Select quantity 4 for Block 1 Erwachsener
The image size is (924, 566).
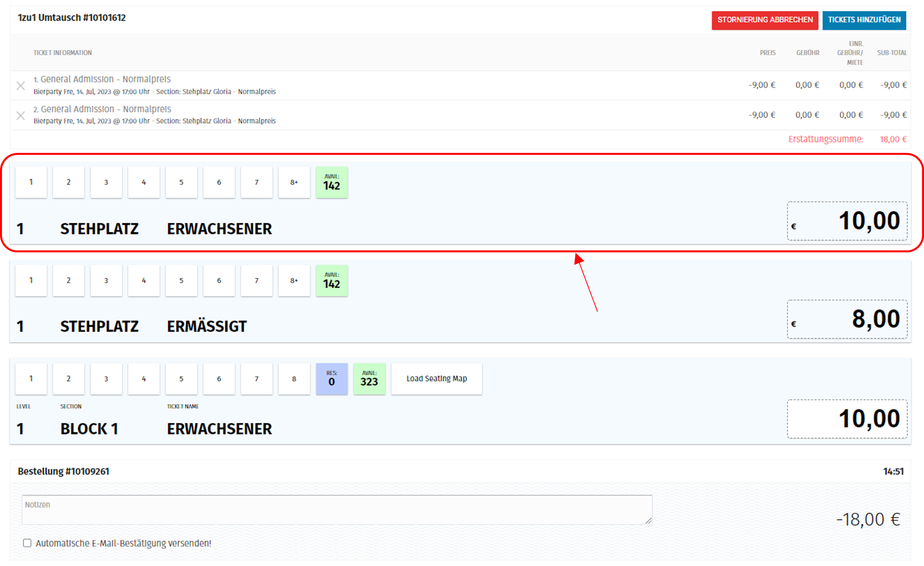pyautogui.click(x=144, y=379)
